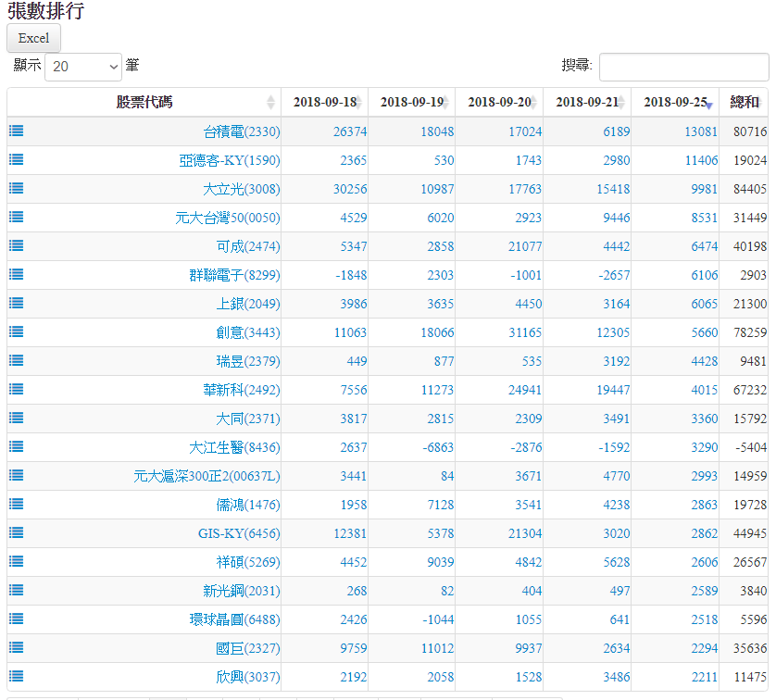Open the 元大台灣50(0050) stock link
This screenshot has width=776, height=700.
click(x=227, y=218)
